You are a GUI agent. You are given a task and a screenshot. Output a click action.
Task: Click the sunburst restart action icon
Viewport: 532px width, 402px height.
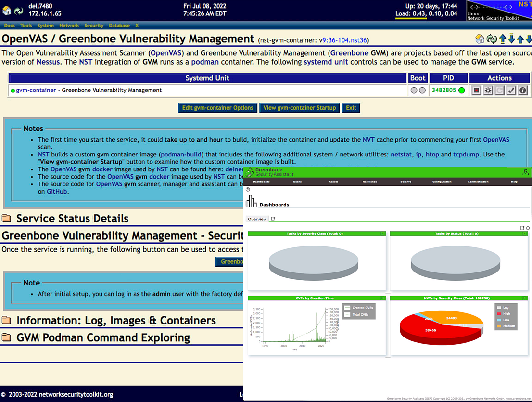click(488, 91)
